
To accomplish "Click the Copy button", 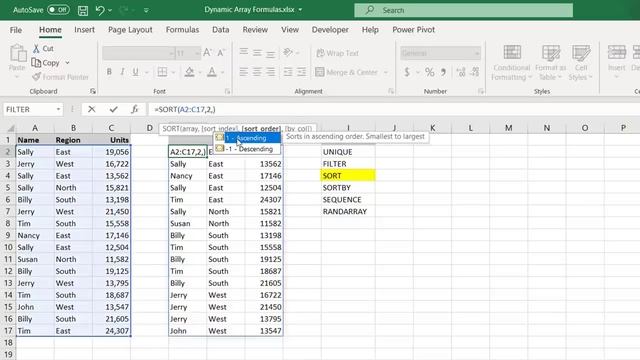I will tap(46, 63).
